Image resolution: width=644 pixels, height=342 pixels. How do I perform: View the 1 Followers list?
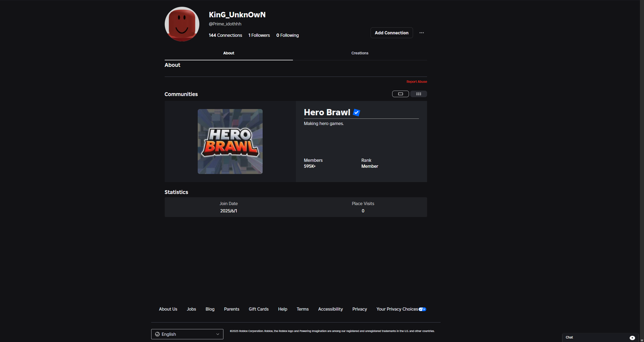(x=259, y=35)
